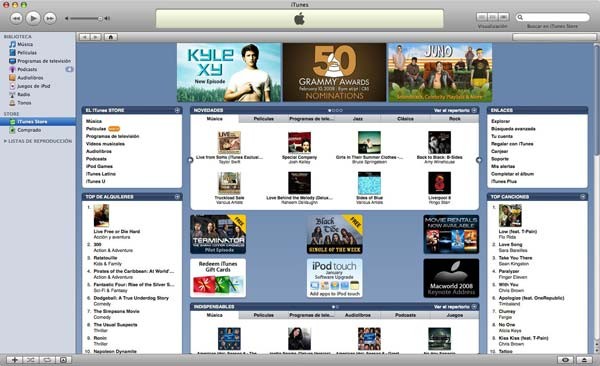Switch to Cover Flow view in Visualización
The height and width of the screenshot is (366, 600).
coord(504,17)
